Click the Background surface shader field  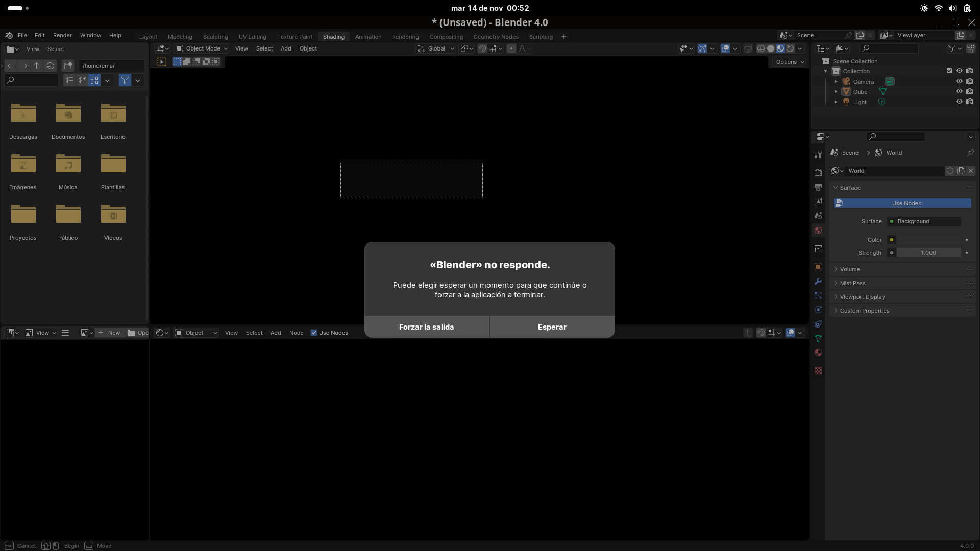pos(924,221)
